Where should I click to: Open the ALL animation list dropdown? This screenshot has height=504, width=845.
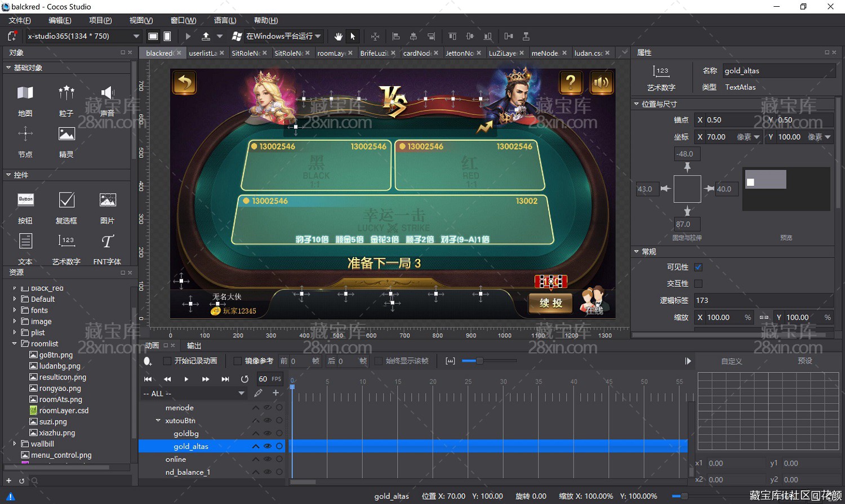pyautogui.click(x=194, y=394)
